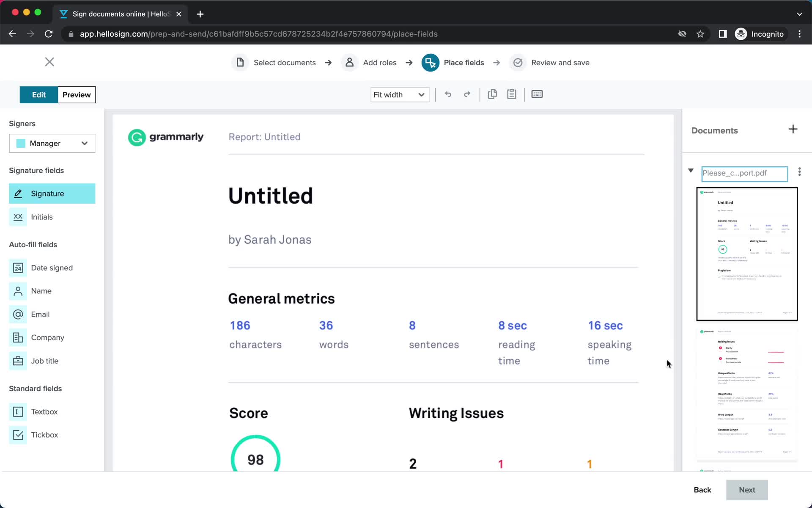This screenshot has width=812, height=508.
Task: Click the redo arrow in toolbar
Action: [x=467, y=94]
